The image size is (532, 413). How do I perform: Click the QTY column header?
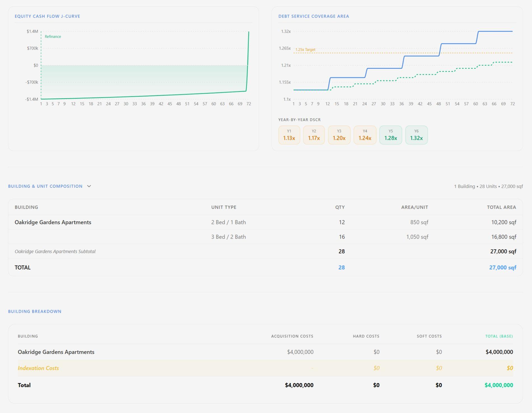tap(340, 207)
